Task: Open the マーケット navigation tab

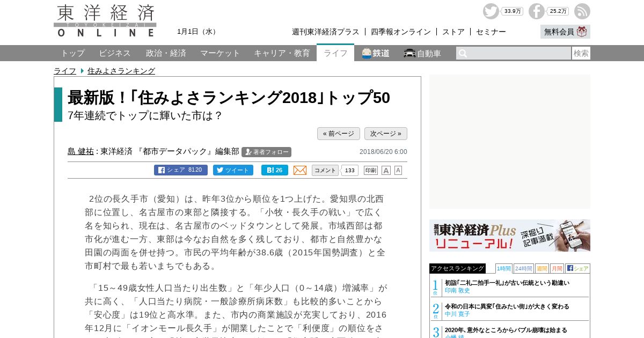Action: (220, 53)
